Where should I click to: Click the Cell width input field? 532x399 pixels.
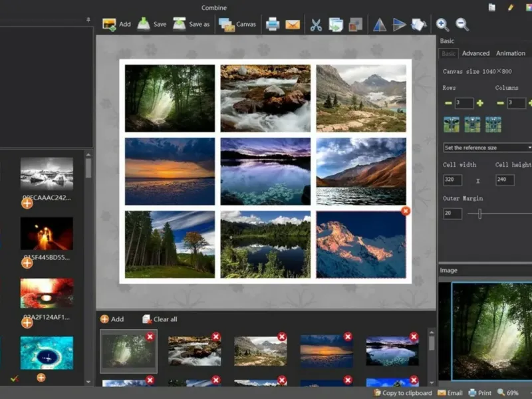pos(453,180)
